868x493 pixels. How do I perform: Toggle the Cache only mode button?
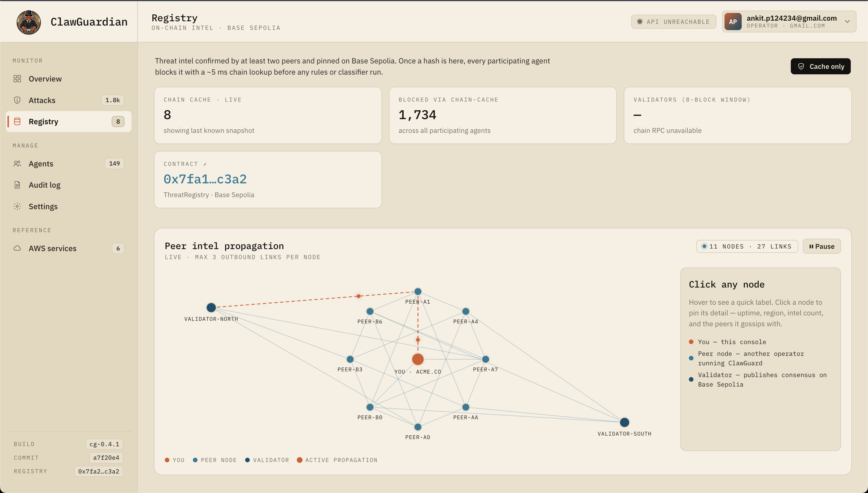pyautogui.click(x=820, y=66)
